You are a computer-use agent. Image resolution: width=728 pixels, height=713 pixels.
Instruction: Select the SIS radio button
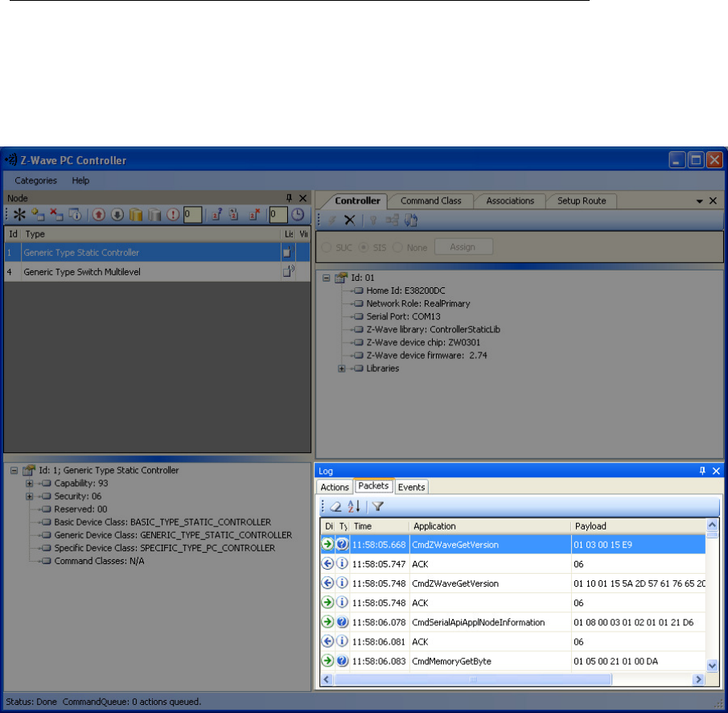click(364, 248)
